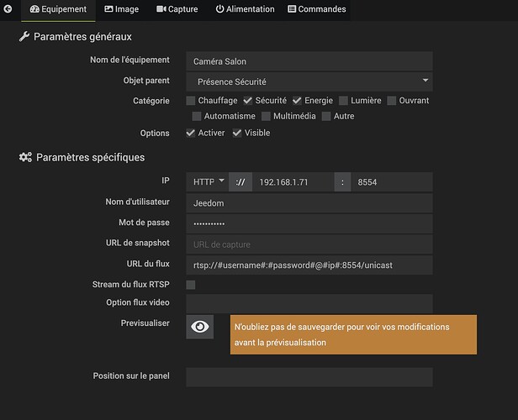This screenshot has height=420, width=518.
Task: Click the back arrow icon at top left
Action: point(8,9)
